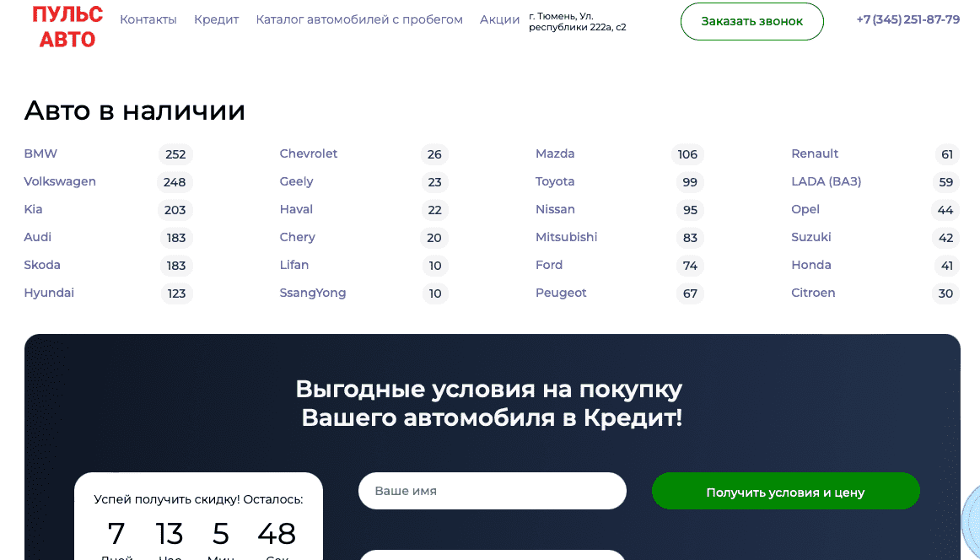Open the Chevrolet brand link
The width and height of the screenshot is (980, 560).
(x=309, y=153)
